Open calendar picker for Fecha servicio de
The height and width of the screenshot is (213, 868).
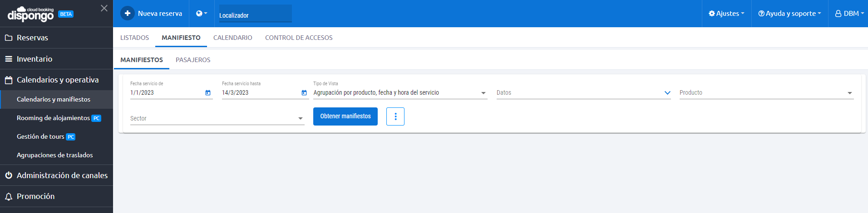(x=208, y=92)
